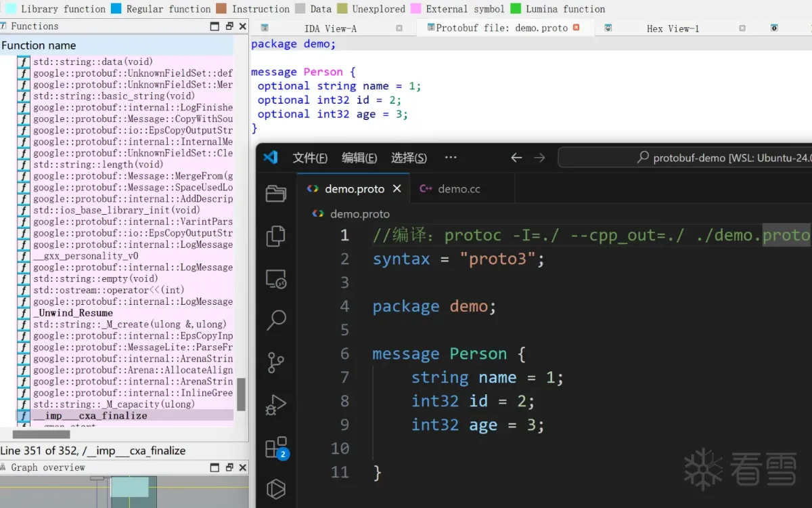Go back with the left arrow in VS Code
Image resolution: width=812 pixels, height=508 pixels.
(516, 157)
